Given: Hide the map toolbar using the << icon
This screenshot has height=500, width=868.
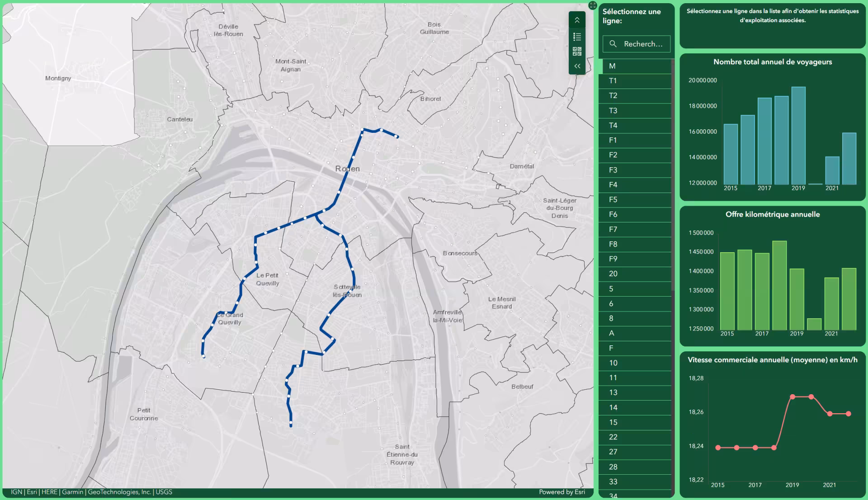Looking at the screenshot, I should [x=577, y=66].
